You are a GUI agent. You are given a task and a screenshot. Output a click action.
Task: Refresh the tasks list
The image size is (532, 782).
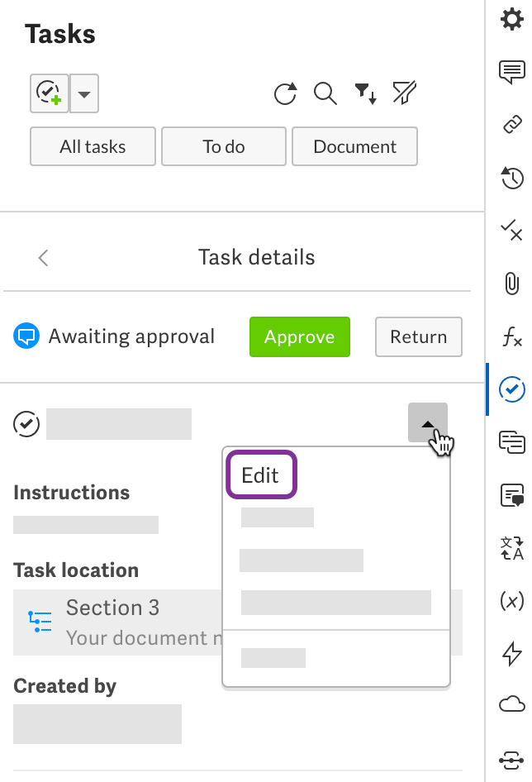[x=285, y=94]
